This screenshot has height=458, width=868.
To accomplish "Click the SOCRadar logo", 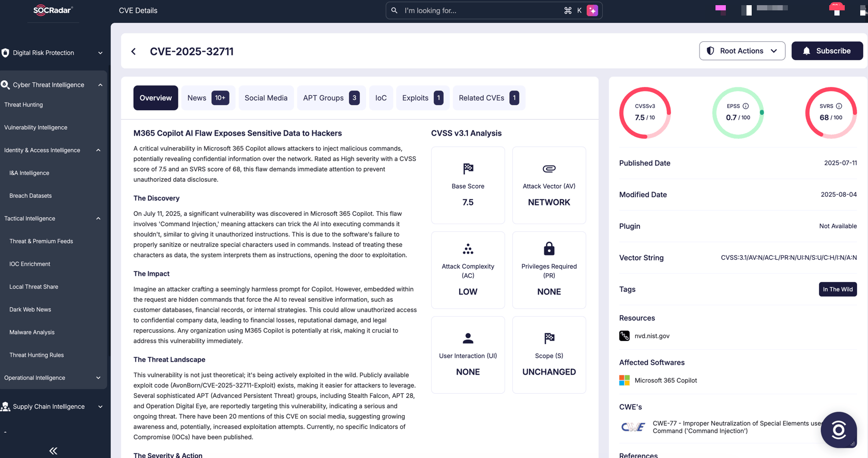I will (x=53, y=10).
